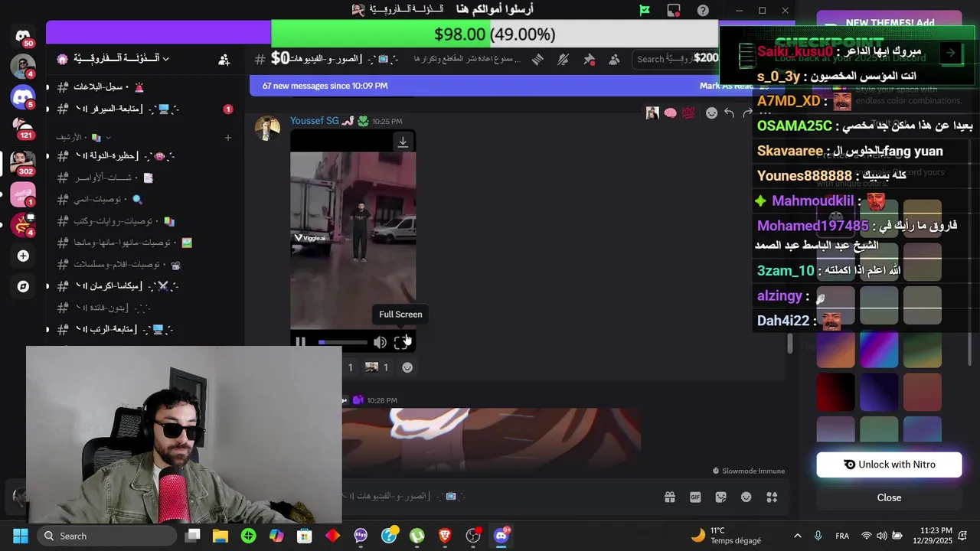Select the dark red theme swatch
Viewport: 980px width, 551px height.
pyautogui.click(x=835, y=393)
